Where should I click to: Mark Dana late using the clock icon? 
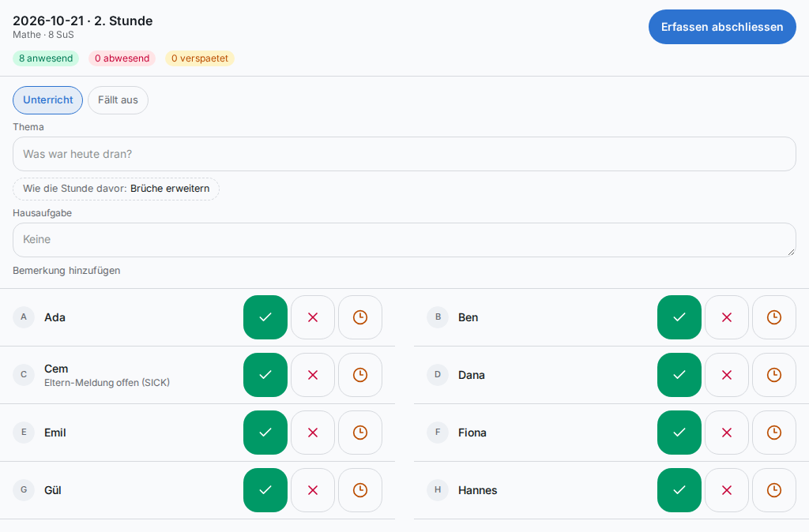pyautogui.click(x=774, y=375)
